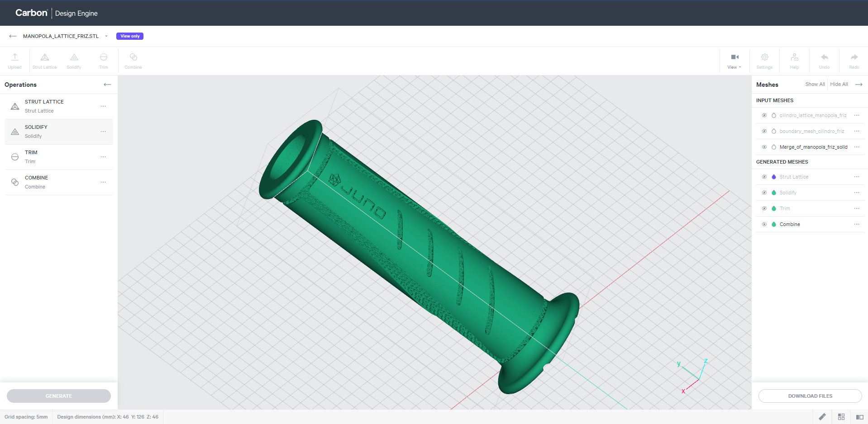Collapse the Operations panel arrow

pos(107,85)
